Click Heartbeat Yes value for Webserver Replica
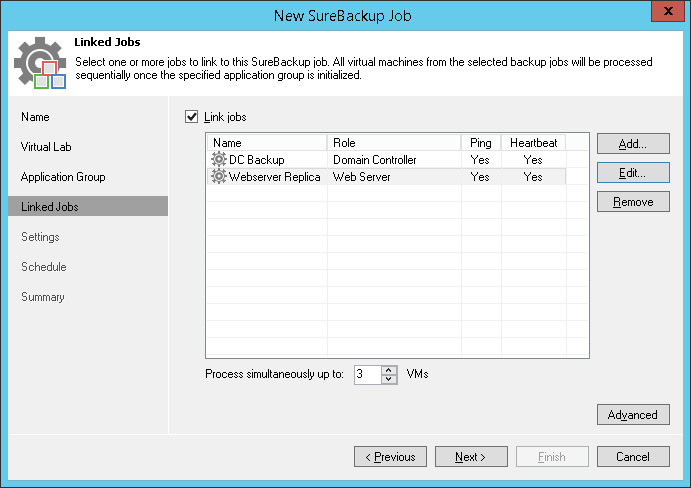The width and height of the screenshot is (691, 488). coord(533,177)
